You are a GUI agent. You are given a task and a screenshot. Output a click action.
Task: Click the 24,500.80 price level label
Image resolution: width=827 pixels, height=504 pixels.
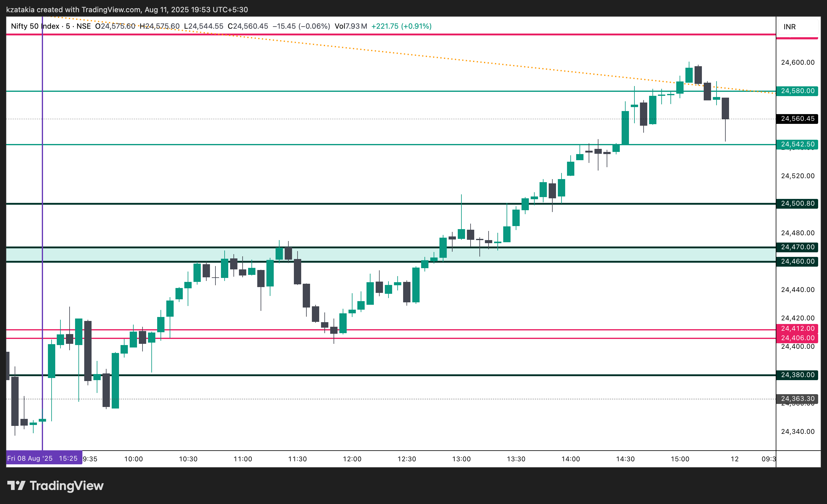click(x=797, y=204)
